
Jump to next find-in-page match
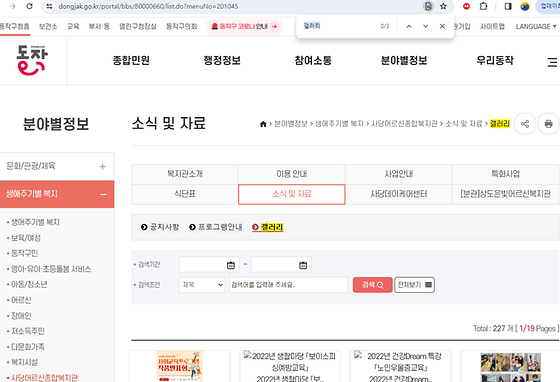(x=425, y=26)
